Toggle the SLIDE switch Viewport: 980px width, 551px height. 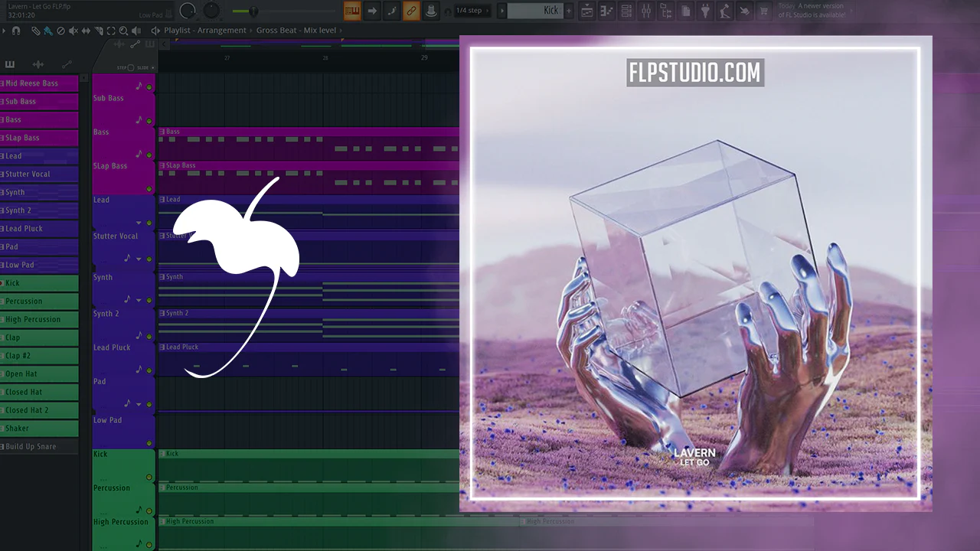pos(152,67)
